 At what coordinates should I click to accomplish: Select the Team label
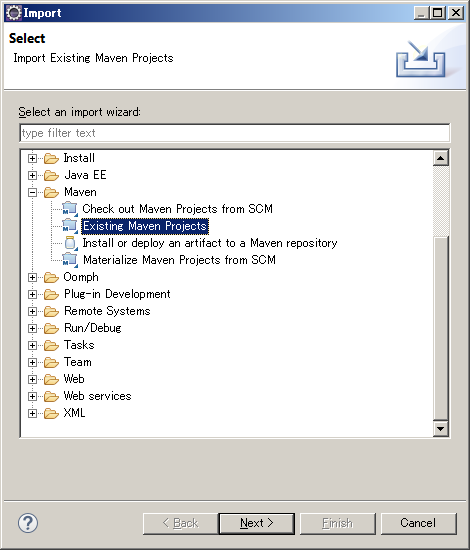tap(78, 362)
